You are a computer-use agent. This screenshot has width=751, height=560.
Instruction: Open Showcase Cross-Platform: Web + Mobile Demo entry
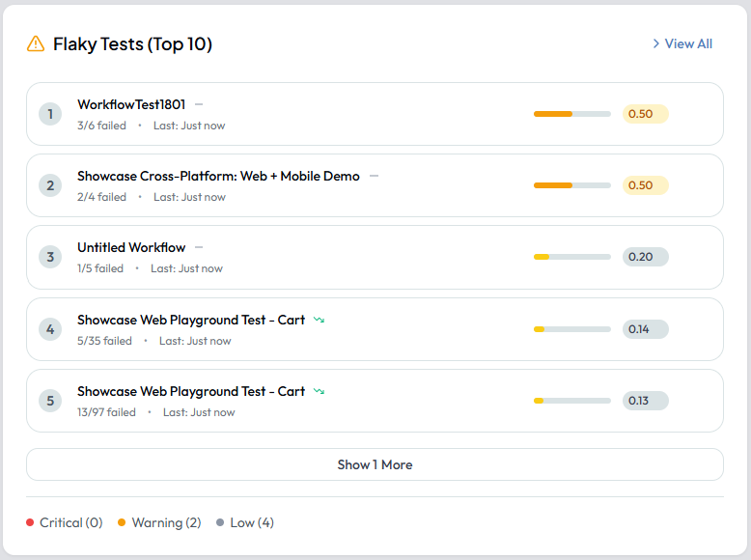[375, 185]
